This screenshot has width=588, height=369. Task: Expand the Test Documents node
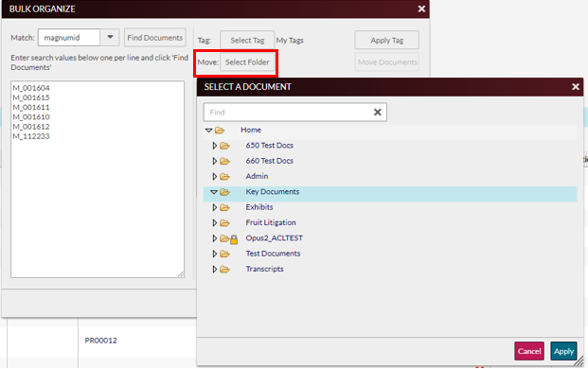(215, 254)
